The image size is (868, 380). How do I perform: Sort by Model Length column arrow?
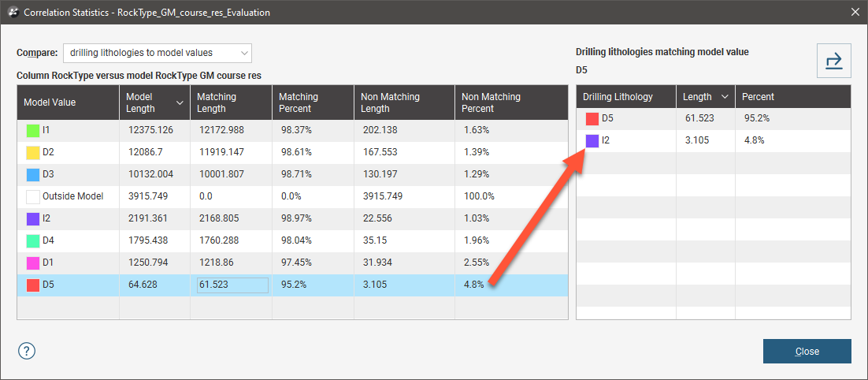click(x=180, y=102)
